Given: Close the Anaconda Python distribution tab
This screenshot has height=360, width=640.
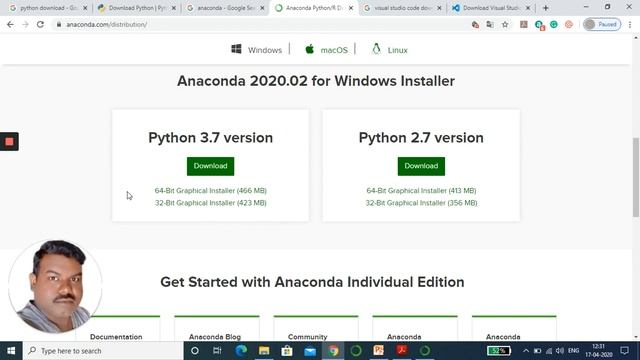Looking at the screenshot, I should 351,8.
